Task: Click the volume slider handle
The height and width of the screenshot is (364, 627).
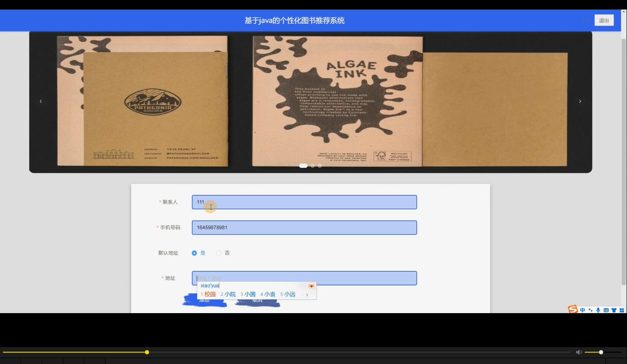Action: [601, 352]
